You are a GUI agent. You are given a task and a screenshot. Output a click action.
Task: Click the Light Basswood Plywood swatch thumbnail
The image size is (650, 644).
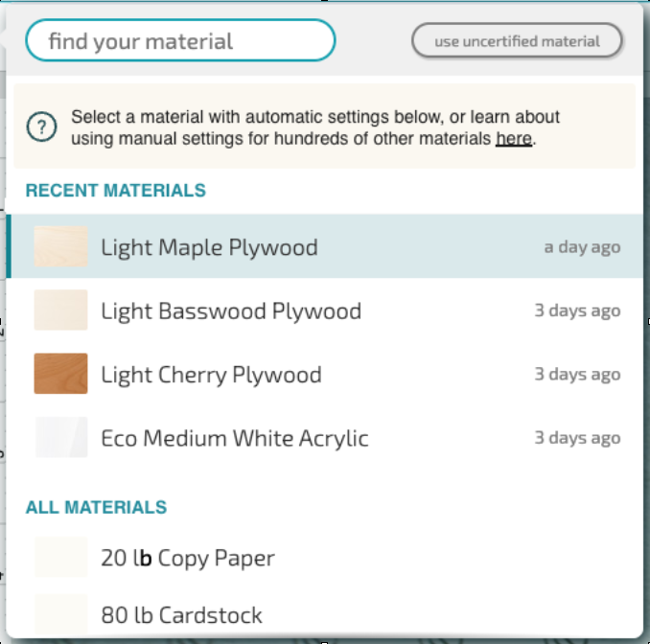coord(60,310)
